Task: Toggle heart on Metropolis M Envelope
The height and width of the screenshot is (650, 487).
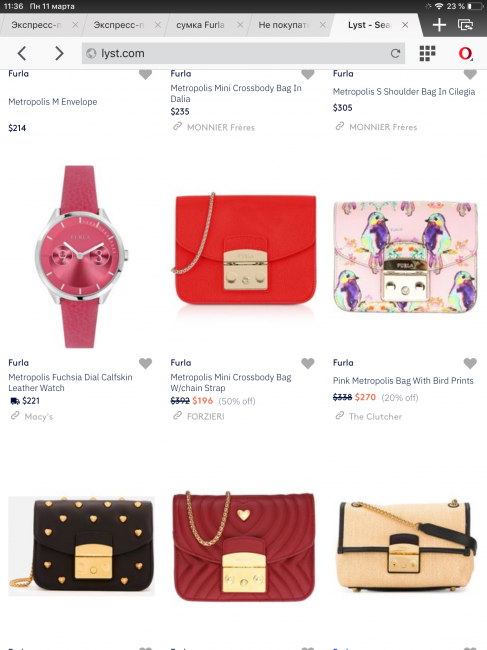Action: pos(145,74)
